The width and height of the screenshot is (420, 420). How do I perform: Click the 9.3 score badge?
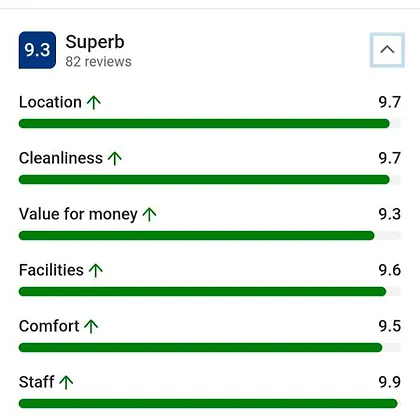37,50
